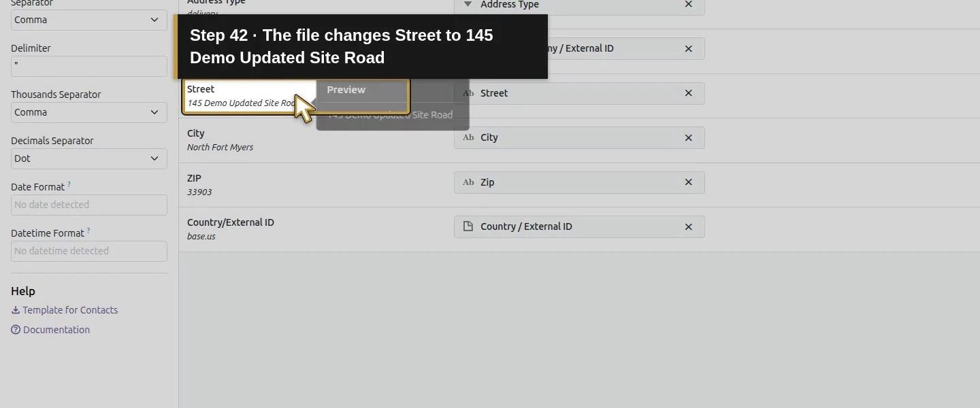The width and height of the screenshot is (980, 408).
Task: Clear the Address Type field mapping
Action: [688, 5]
